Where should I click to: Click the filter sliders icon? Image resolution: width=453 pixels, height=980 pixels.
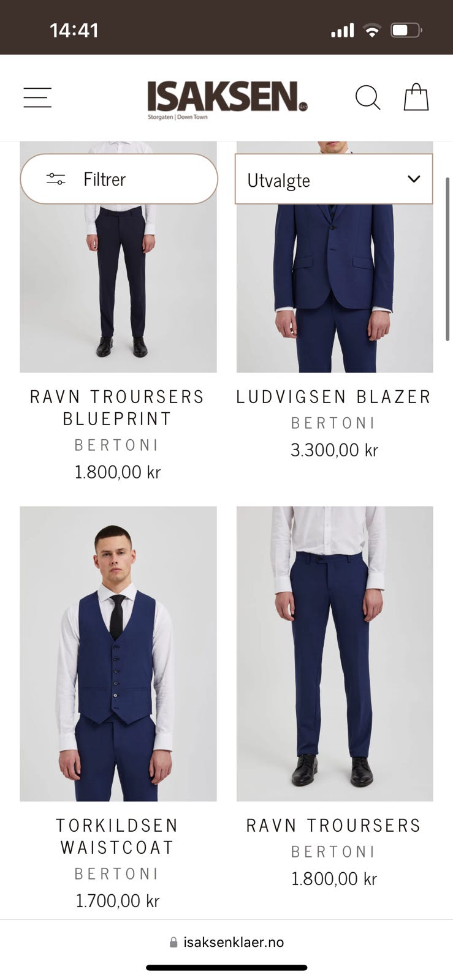coord(56,179)
